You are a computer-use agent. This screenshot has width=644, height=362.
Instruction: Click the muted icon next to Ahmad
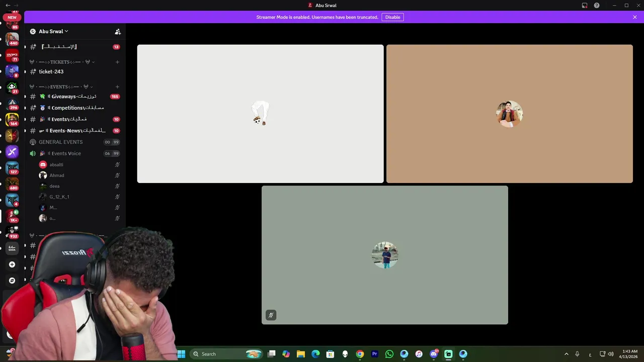(117, 175)
